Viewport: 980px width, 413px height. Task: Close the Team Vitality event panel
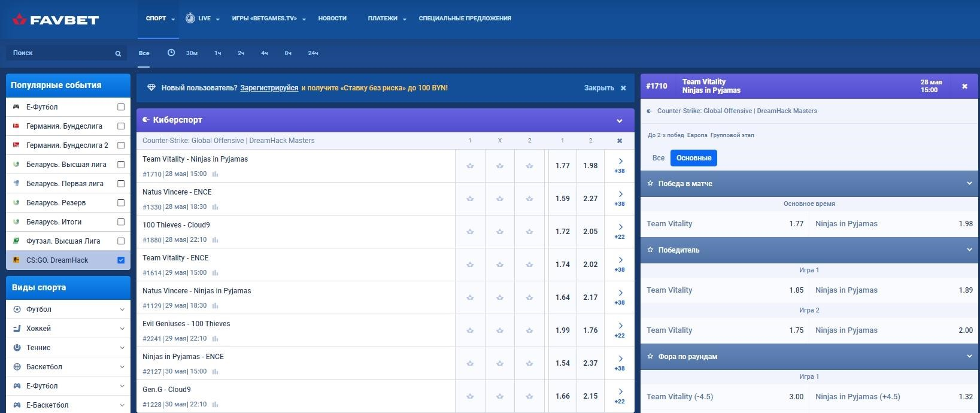click(964, 86)
